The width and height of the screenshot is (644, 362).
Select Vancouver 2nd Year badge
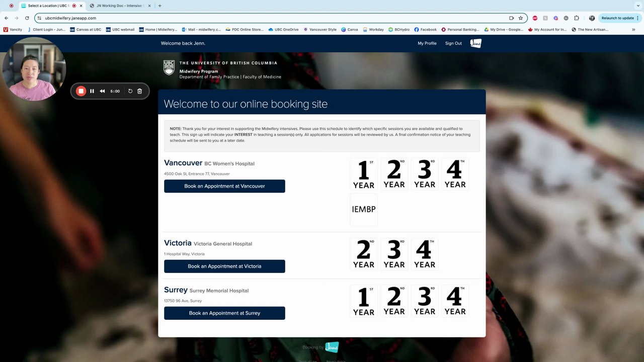tap(394, 174)
